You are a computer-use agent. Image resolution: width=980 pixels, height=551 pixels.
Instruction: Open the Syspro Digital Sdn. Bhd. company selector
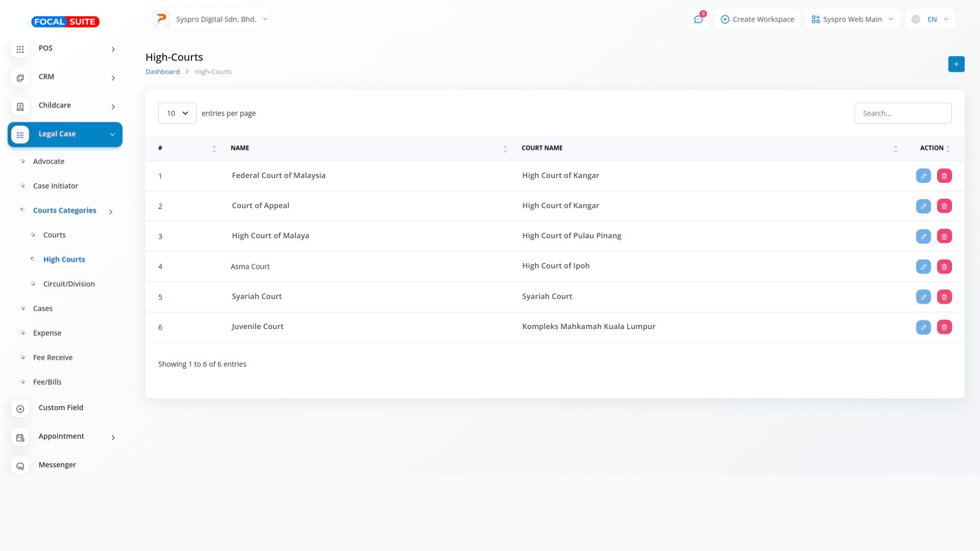coord(211,19)
